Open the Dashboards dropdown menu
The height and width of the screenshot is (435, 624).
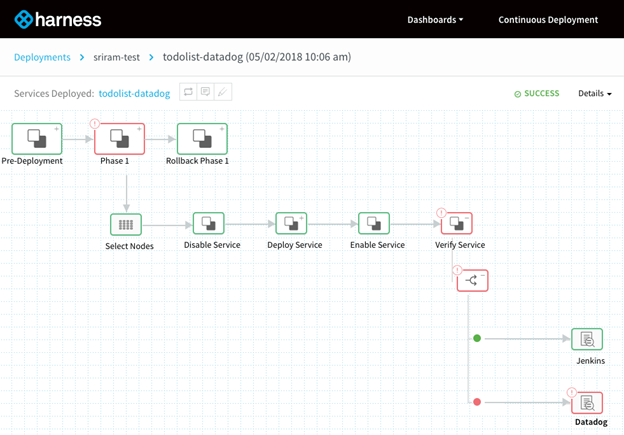[435, 20]
